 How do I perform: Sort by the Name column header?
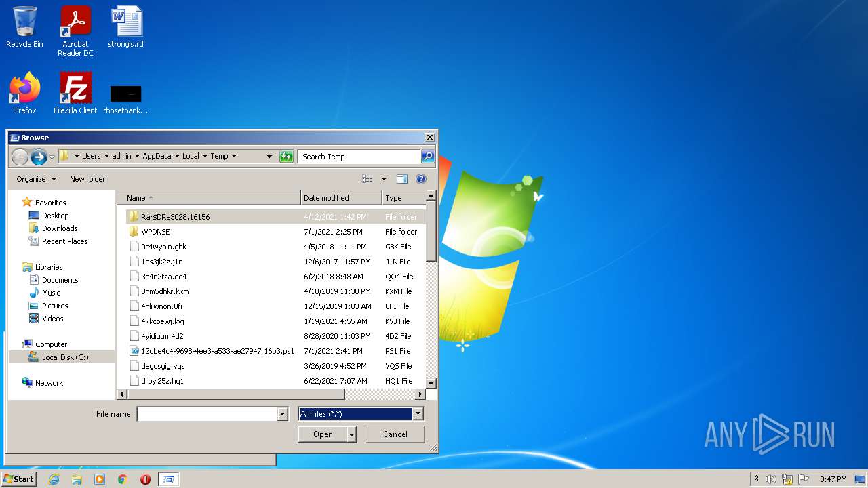209,198
